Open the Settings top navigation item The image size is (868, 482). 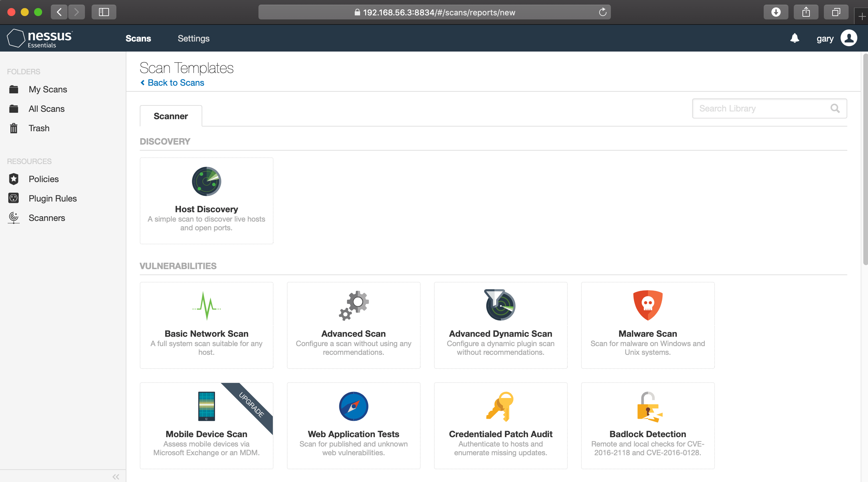click(x=193, y=38)
